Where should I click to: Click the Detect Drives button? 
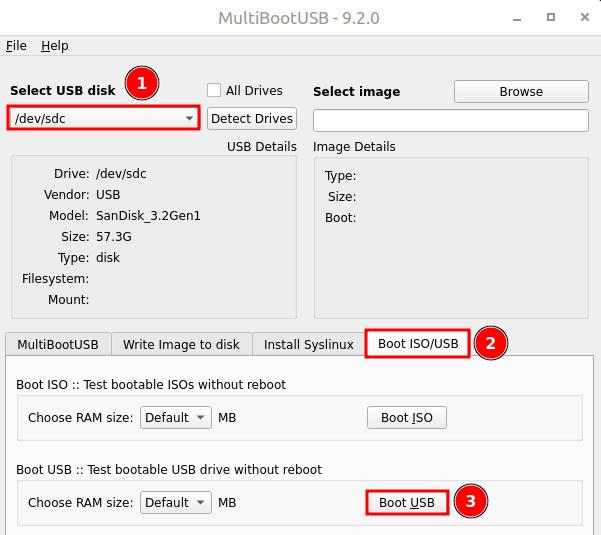coord(252,118)
